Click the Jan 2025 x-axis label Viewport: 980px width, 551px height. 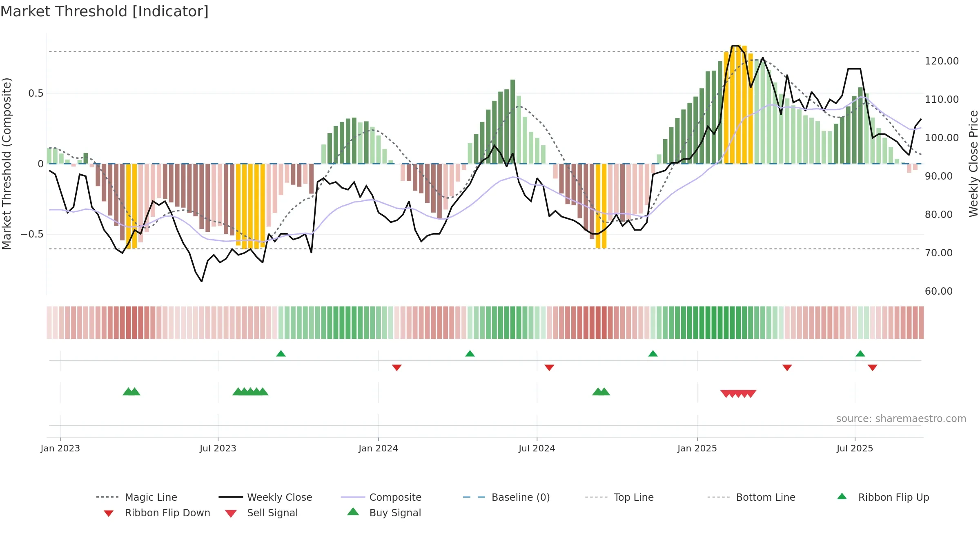(697, 448)
